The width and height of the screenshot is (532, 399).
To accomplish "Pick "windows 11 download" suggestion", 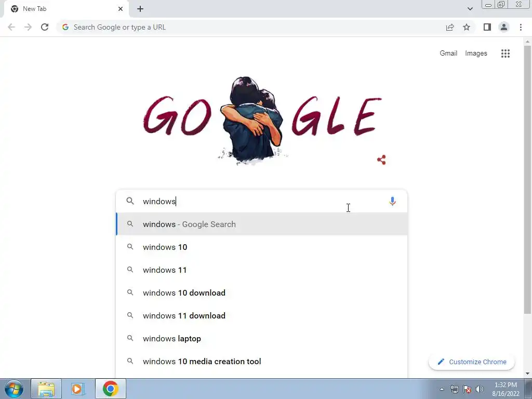I will tap(262, 315).
